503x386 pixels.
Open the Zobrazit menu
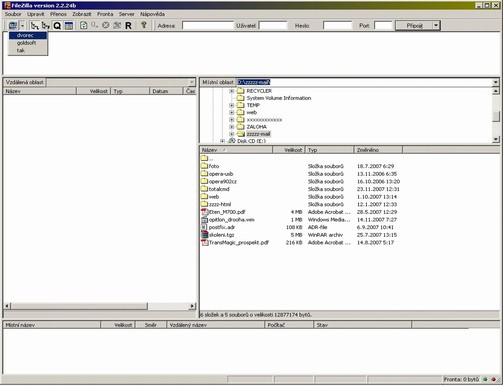point(82,14)
